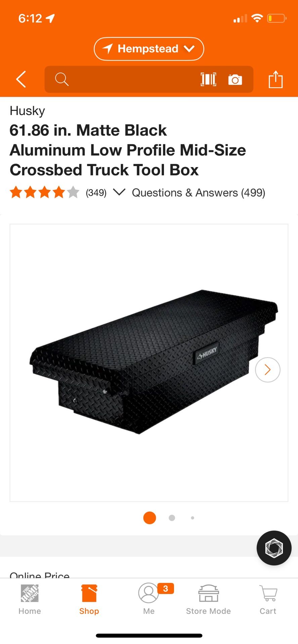Open the barcode scanner icon
Image resolution: width=298 pixels, height=644 pixels.
tap(208, 79)
